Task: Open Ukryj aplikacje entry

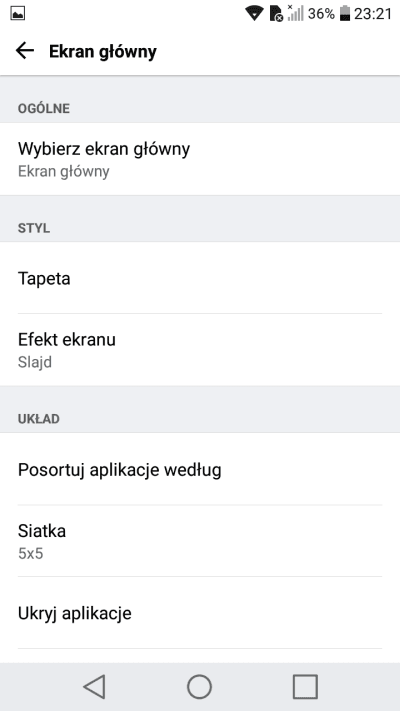Action: click(x=200, y=613)
